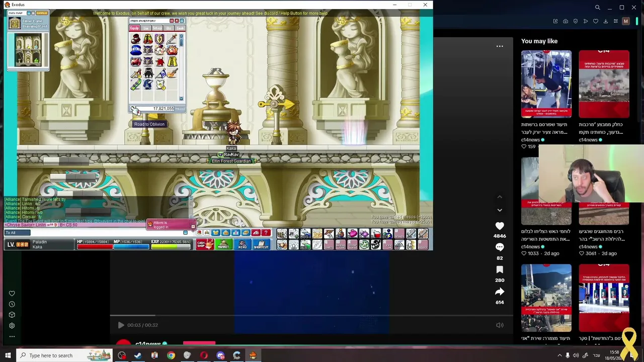
Task: Select the blue hat inventory item
Action: pos(136,50)
